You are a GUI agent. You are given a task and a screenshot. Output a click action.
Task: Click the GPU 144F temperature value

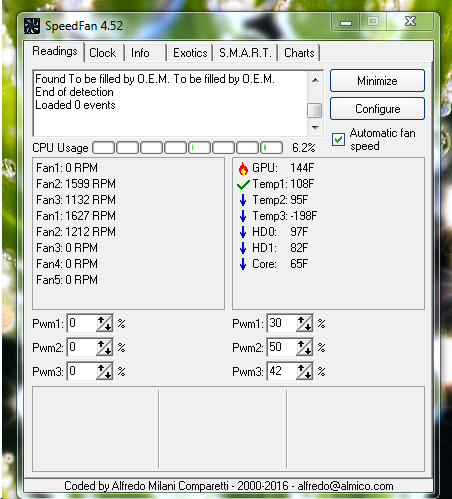click(302, 168)
